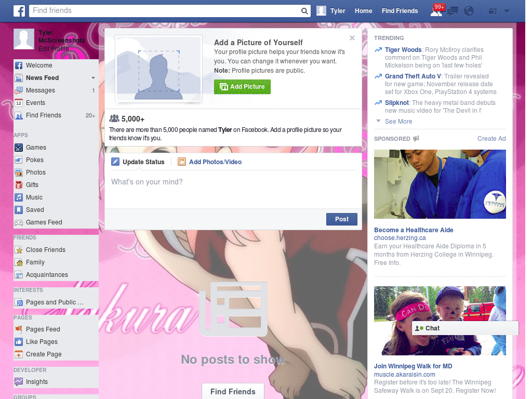Open Like Pages thumbs-up icon
Image resolution: width=532 pixels, height=399 pixels.
(19, 342)
